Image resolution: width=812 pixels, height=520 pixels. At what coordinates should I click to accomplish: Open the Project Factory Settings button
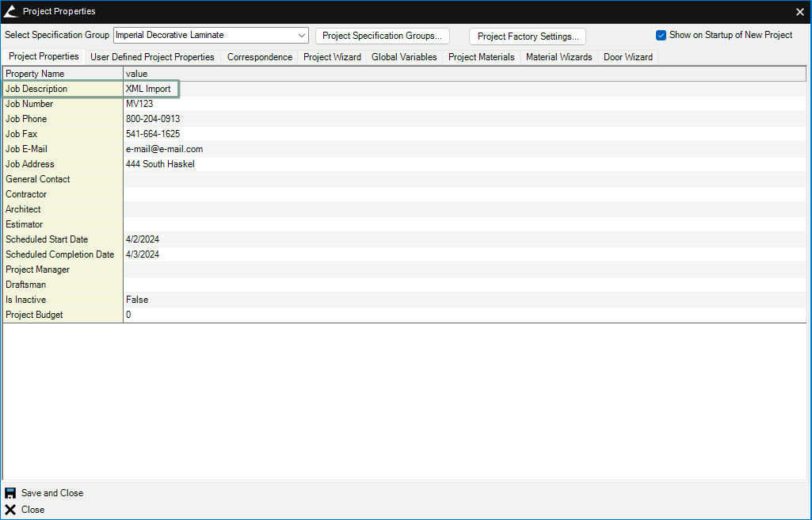527,36
